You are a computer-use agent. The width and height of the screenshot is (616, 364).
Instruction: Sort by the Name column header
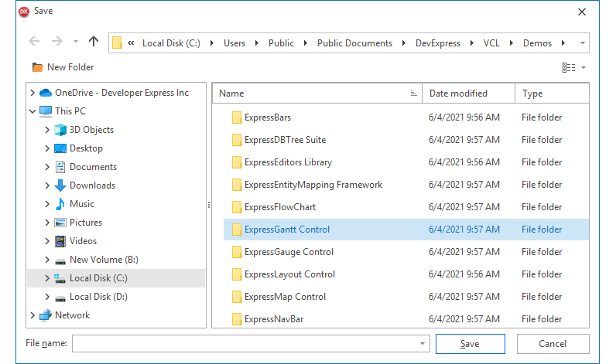click(232, 94)
